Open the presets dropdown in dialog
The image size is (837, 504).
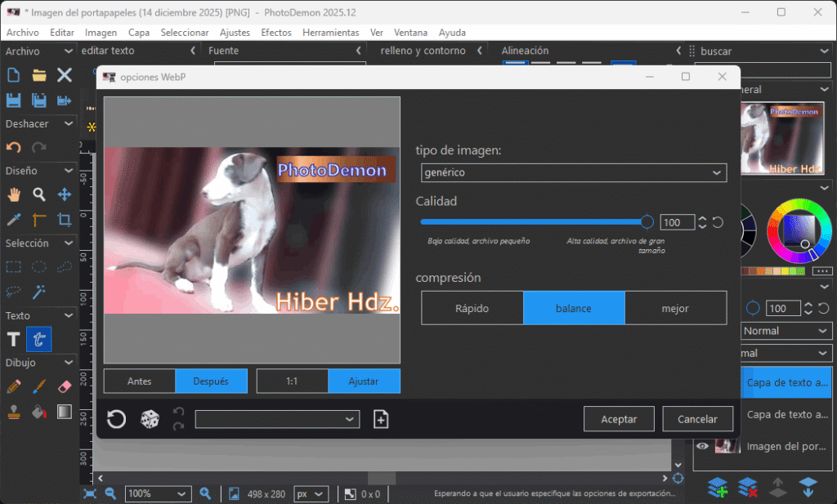pyautogui.click(x=277, y=419)
